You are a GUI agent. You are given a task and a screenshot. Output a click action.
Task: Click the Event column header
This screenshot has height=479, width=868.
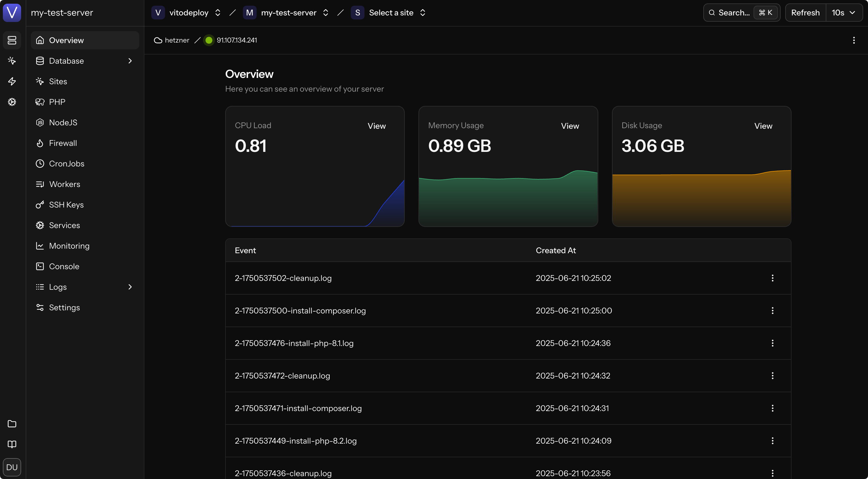(245, 250)
